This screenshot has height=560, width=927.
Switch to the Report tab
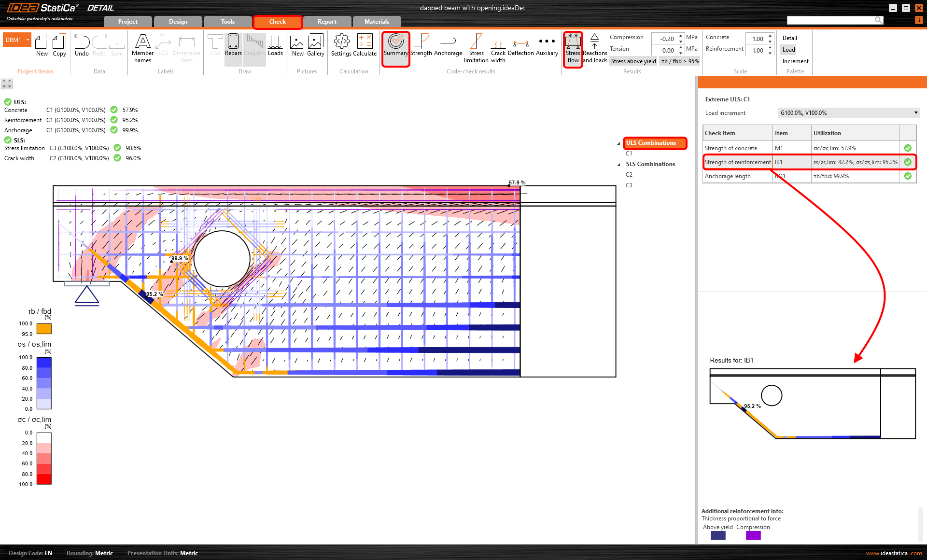tap(327, 22)
